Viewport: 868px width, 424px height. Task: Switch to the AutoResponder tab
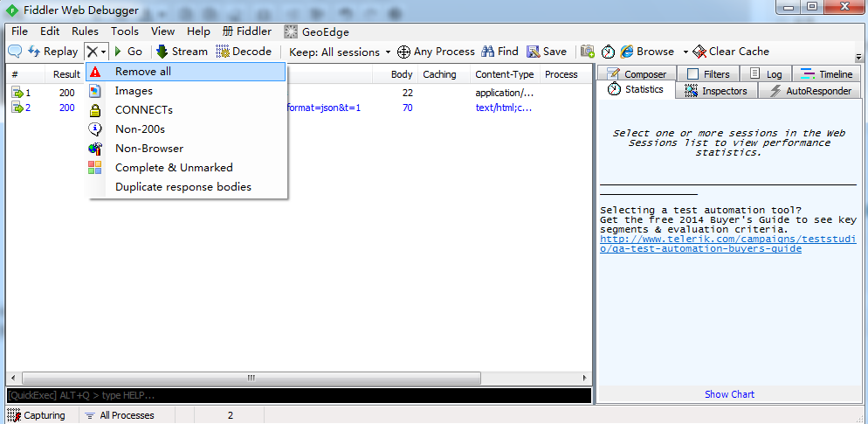click(x=809, y=90)
